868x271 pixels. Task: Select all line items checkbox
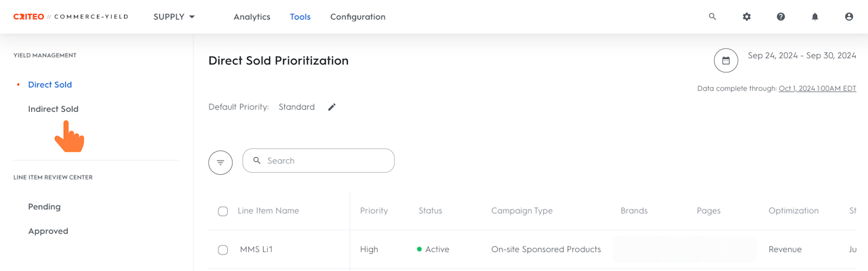pyautogui.click(x=222, y=211)
